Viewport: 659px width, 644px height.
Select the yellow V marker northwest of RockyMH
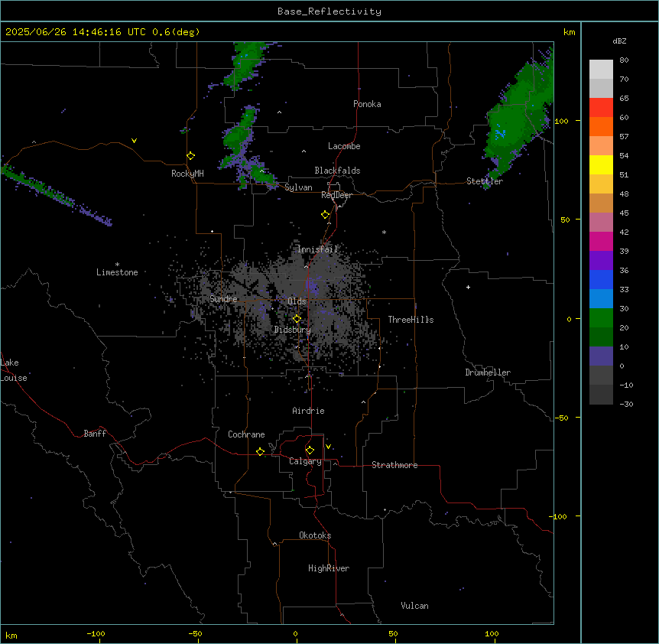point(134,141)
